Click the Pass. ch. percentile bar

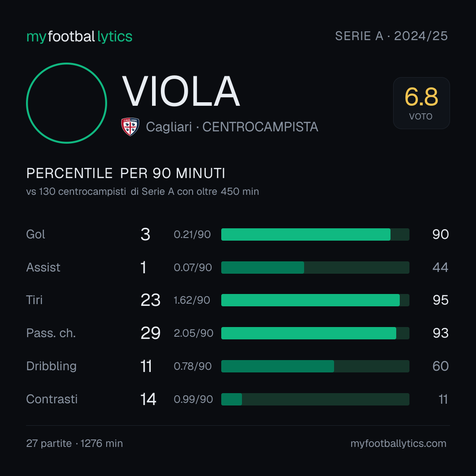click(x=315, y=333)
